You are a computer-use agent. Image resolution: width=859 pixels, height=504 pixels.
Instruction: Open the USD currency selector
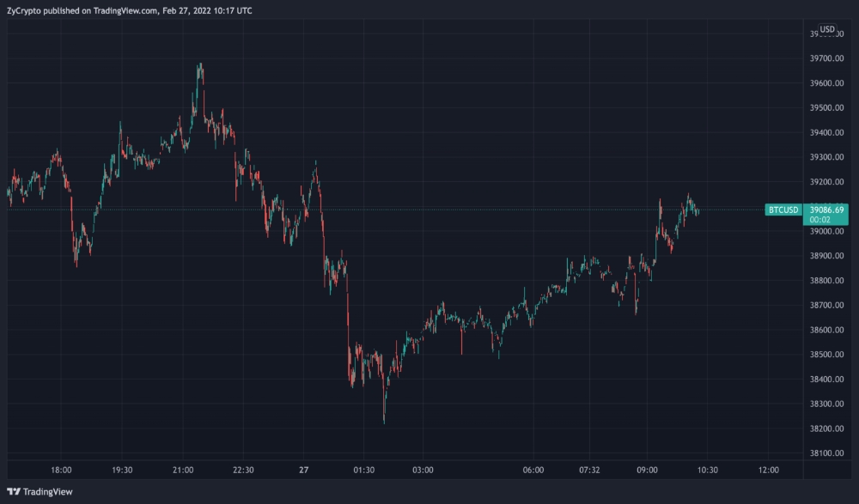[826, 29]
